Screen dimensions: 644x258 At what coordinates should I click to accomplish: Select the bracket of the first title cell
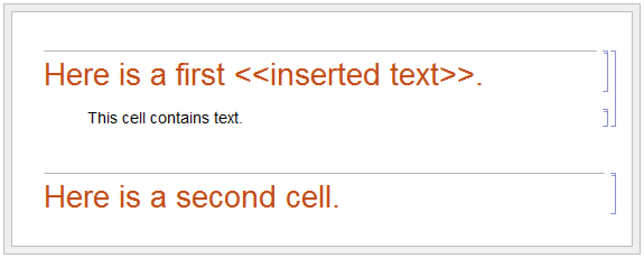(606, 71)
